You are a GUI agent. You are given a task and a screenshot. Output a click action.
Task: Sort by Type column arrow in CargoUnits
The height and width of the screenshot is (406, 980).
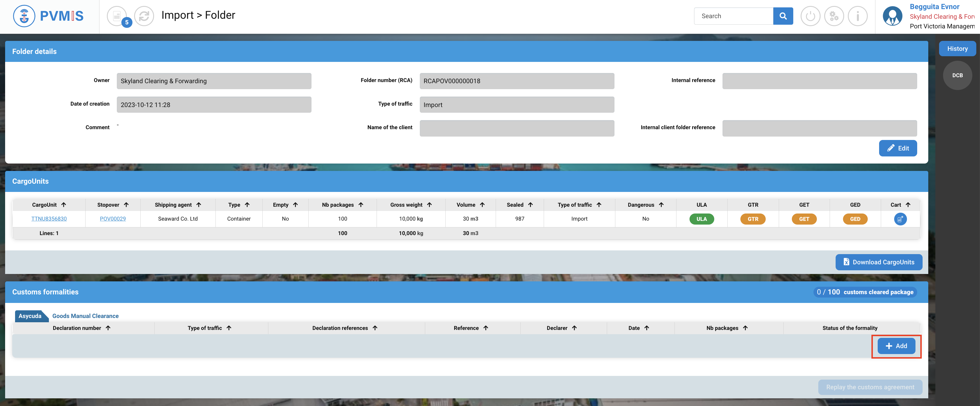tap(247, 204)
